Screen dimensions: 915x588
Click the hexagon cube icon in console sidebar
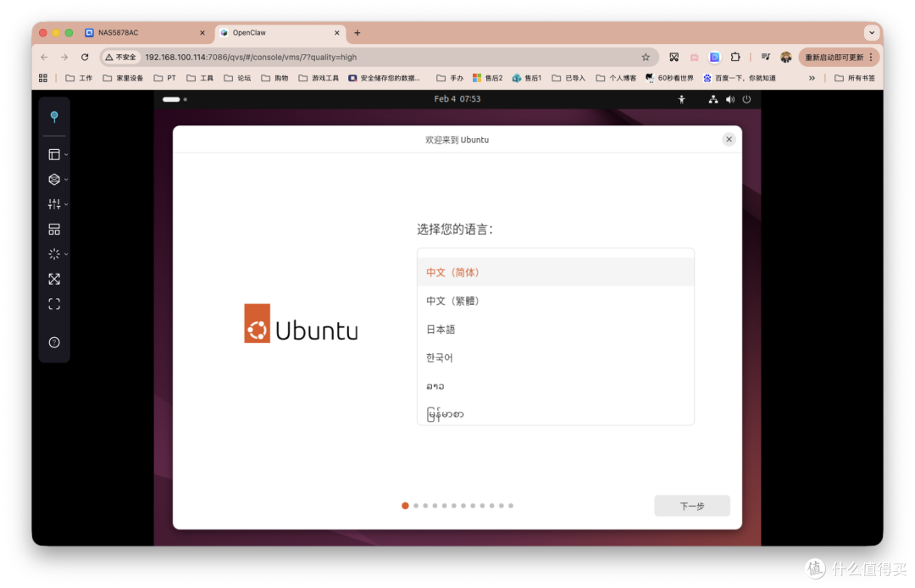tap(54, 179)
